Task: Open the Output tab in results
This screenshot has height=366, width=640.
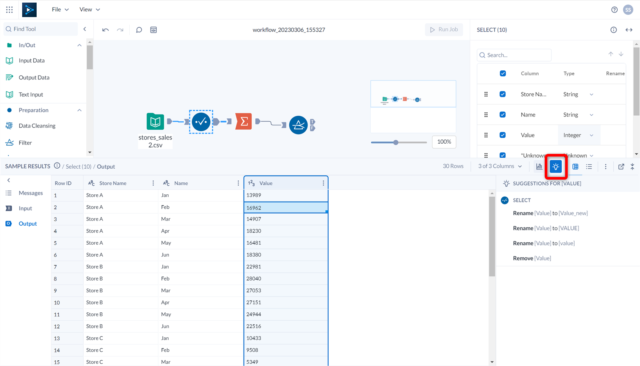Action: point(21,224)
